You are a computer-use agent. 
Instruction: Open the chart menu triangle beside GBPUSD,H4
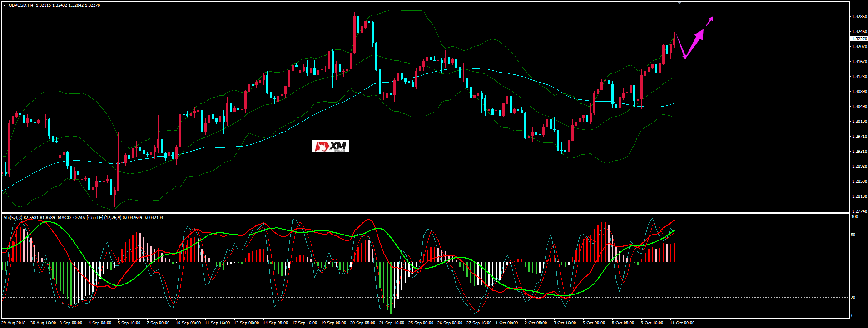5,5
